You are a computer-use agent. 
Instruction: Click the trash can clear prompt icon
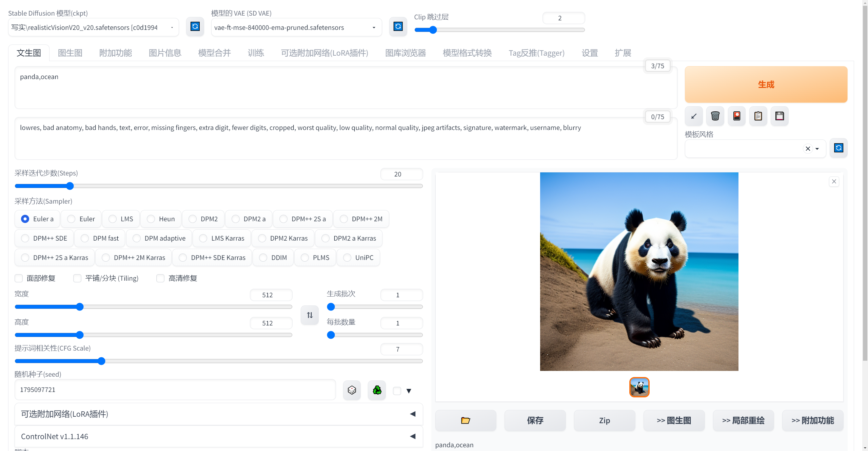click(x=715, y=116)
